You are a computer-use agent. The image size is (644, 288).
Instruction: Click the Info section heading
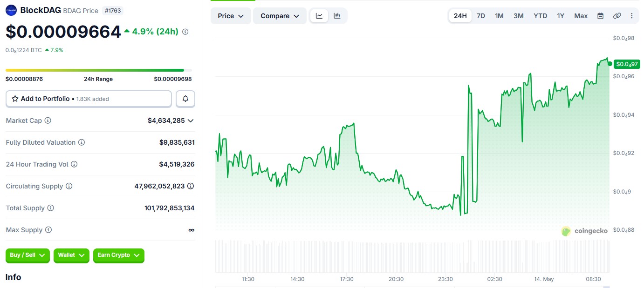point(14,277)
